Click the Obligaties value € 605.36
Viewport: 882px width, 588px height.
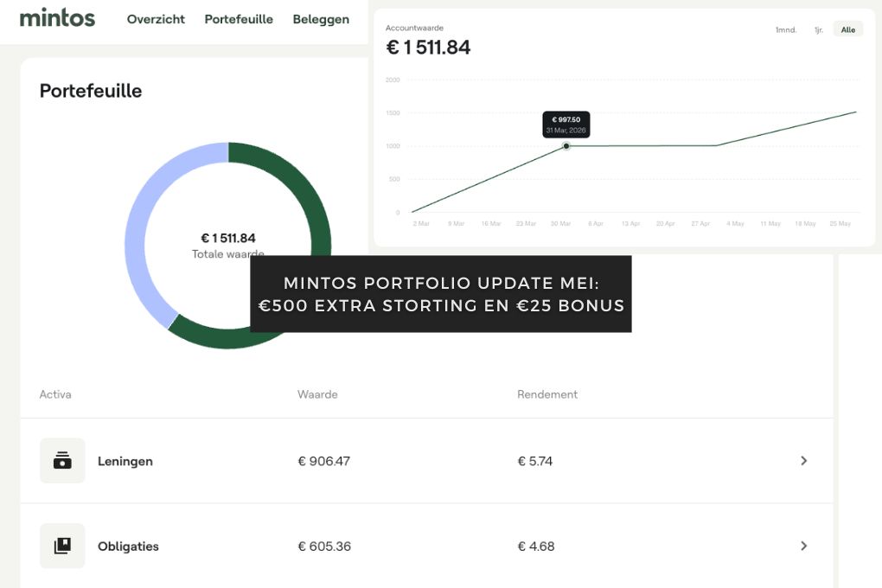(x=324, y=546)
